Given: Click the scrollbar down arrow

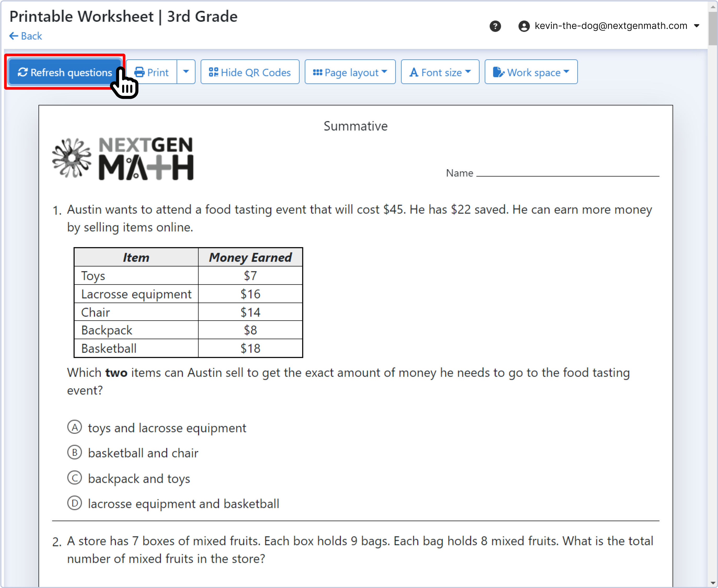Looking at the screenshot, I should (713, 583).
